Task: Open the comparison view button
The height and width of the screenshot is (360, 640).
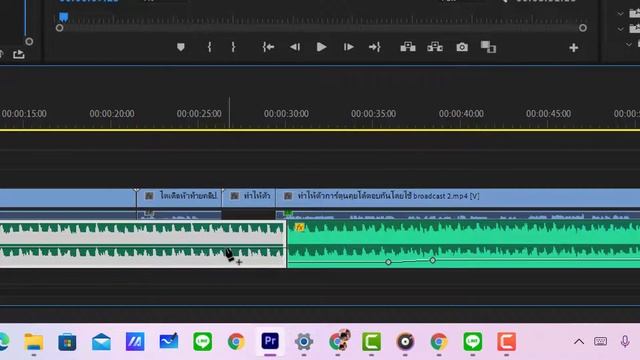Action: click(488, 47)
